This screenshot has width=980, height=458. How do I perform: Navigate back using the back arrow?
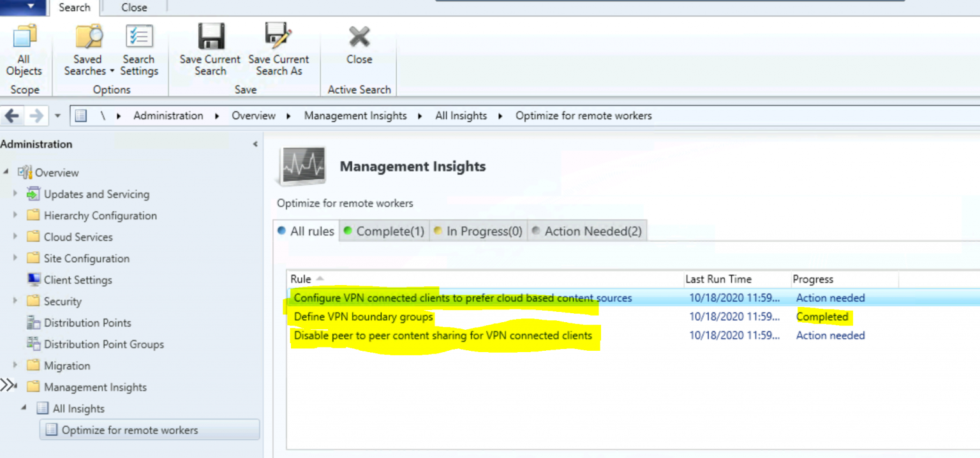point(11,115)
